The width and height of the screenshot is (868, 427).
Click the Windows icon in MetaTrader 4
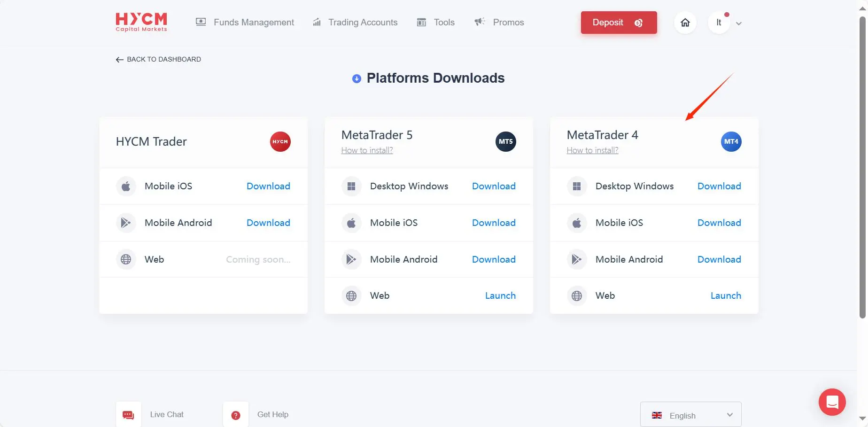[577, 186]
